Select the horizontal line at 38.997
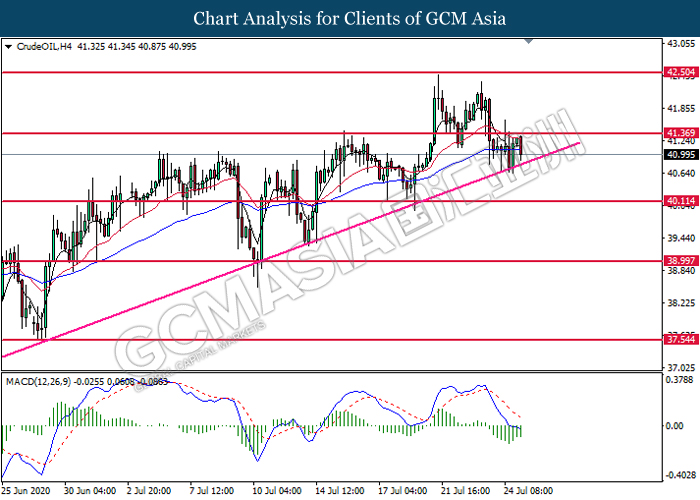 pos(332,261)
